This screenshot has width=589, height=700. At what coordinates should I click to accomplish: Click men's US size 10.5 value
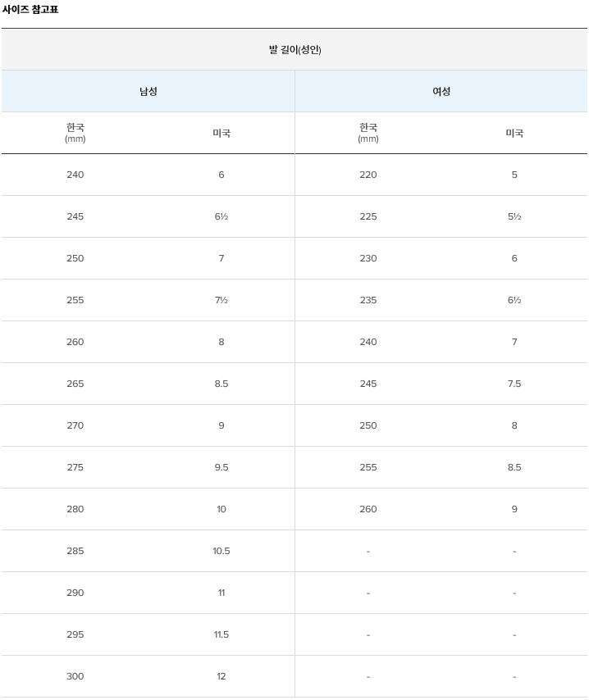point(221,551)
